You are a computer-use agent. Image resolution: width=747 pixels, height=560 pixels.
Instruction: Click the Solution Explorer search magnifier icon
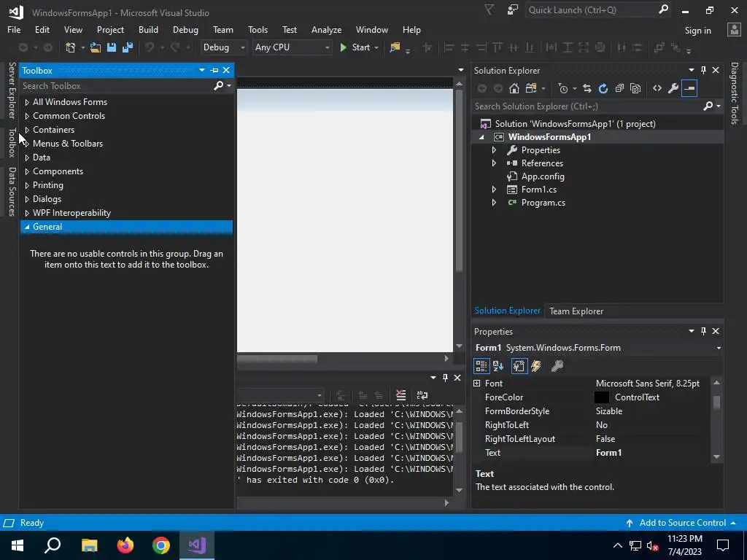708,106
